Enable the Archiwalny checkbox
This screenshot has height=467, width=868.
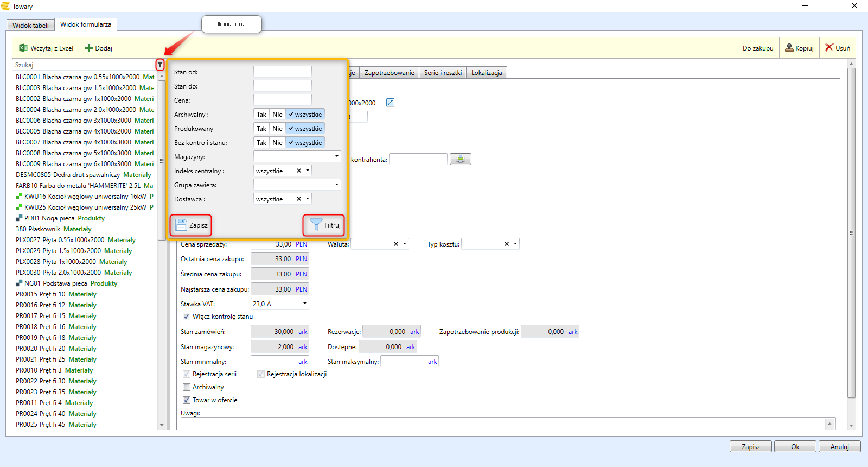[187, 387]
